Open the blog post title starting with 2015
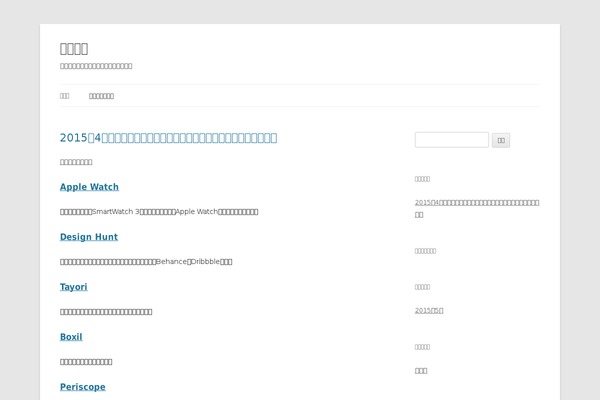The width and height of the screenshot is (600, 400). pyautogui.click(x=168, y=138)
